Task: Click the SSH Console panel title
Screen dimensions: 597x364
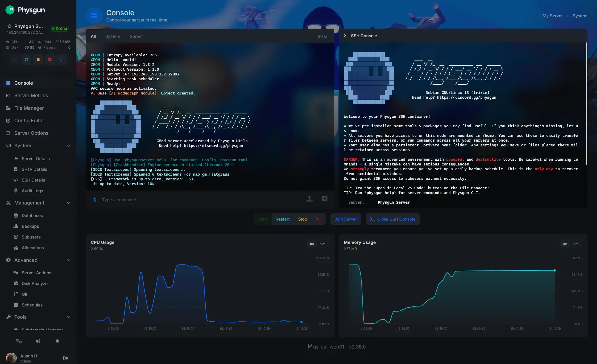Action: [x=364, y=36]
